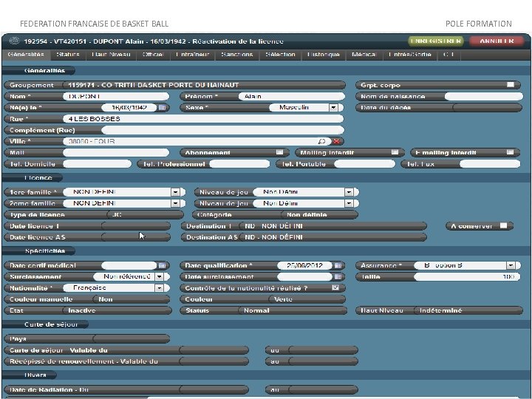Click the Nom de naissance field
Screen dimensions: 532x399
pyautogui.click(x=483, y=96)
